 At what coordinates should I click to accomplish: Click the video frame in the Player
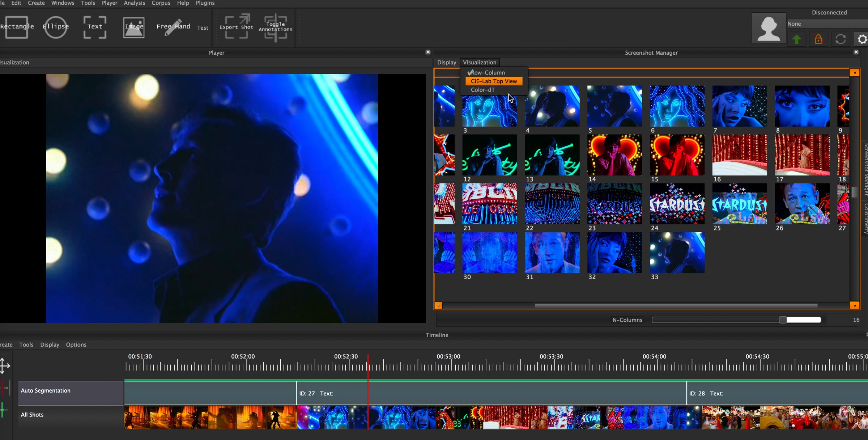click(x=212, y=198)
